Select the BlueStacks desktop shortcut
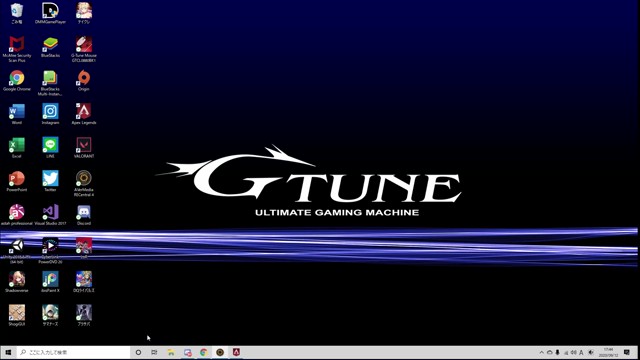Image resolution: width=640 pixels, height=360 pixels. [x=50, y=47]
